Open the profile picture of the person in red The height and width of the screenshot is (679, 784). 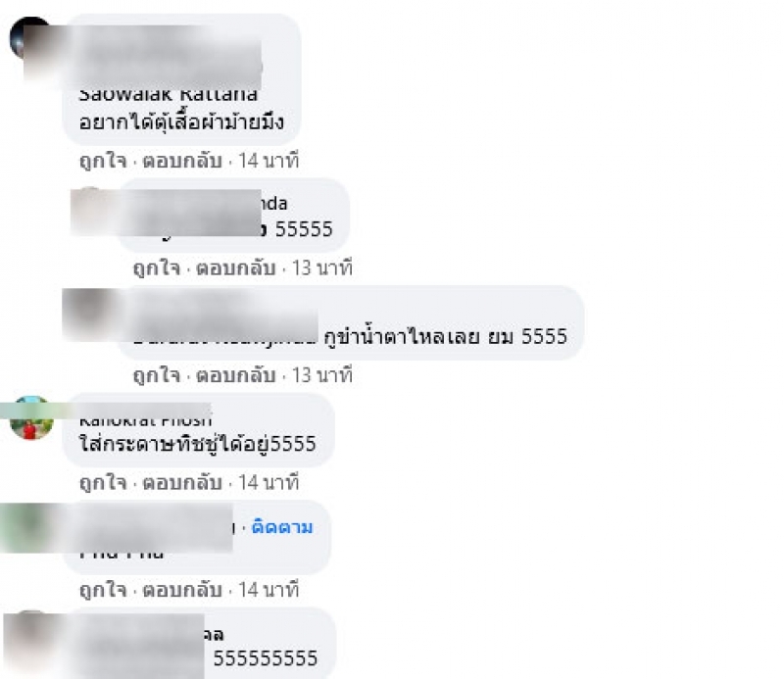tap(31, 419)
